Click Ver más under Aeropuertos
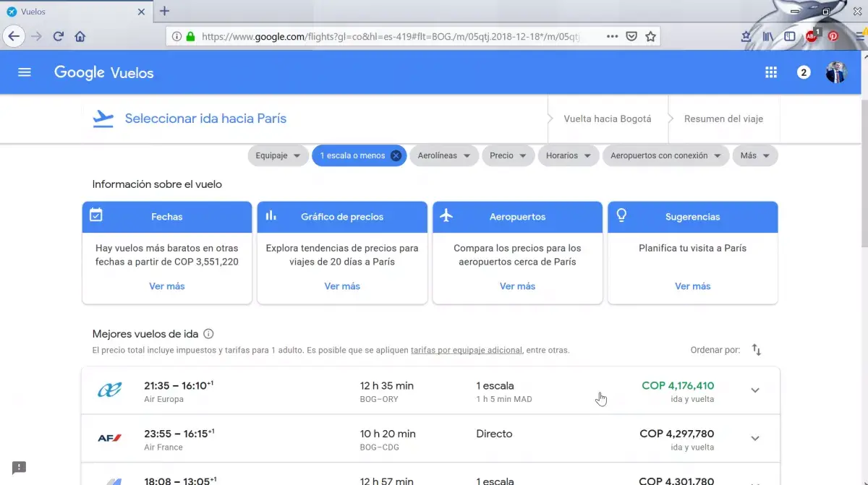 pos(517,286)
